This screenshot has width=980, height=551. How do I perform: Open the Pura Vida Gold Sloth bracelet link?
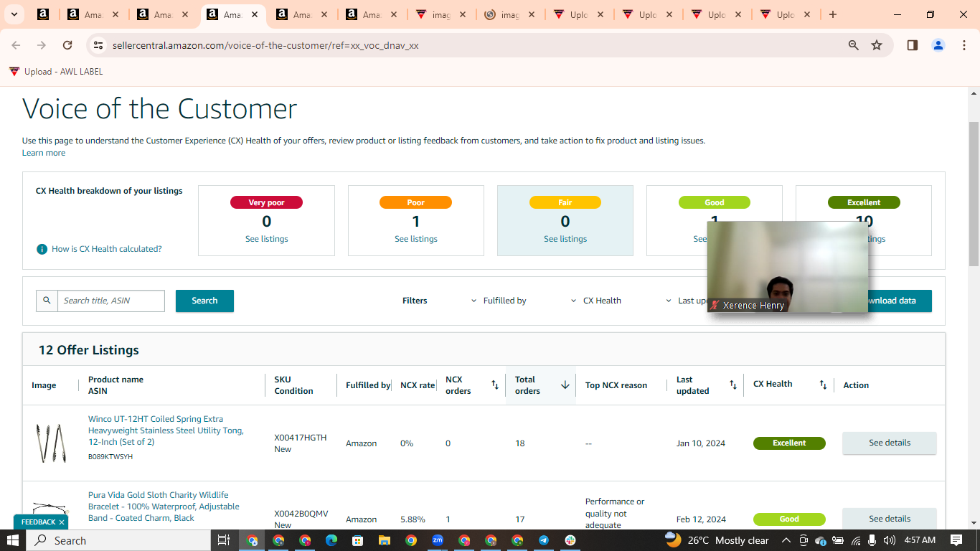click(164, 507)
